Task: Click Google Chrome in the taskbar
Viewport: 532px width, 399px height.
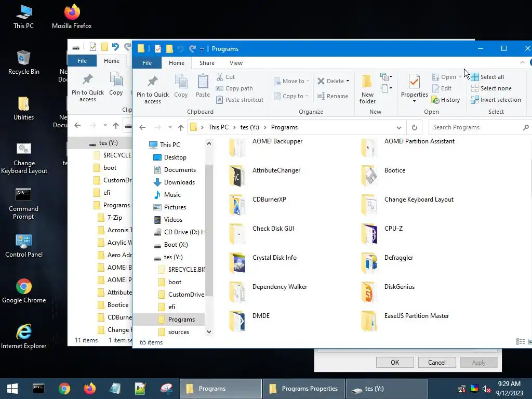Action: [64, 389]
